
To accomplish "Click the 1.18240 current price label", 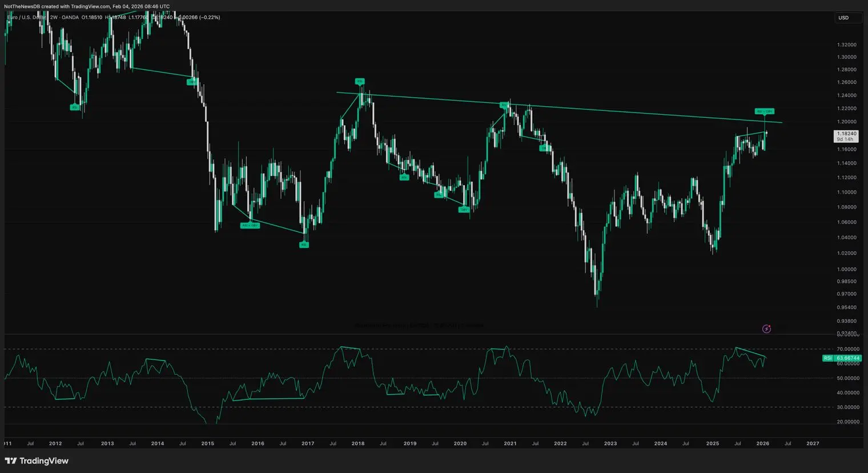I will point(846,134).
